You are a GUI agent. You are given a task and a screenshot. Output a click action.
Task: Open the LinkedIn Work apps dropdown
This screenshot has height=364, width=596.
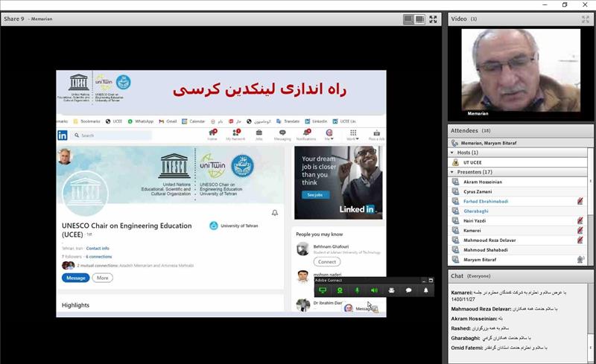point(352,135)
